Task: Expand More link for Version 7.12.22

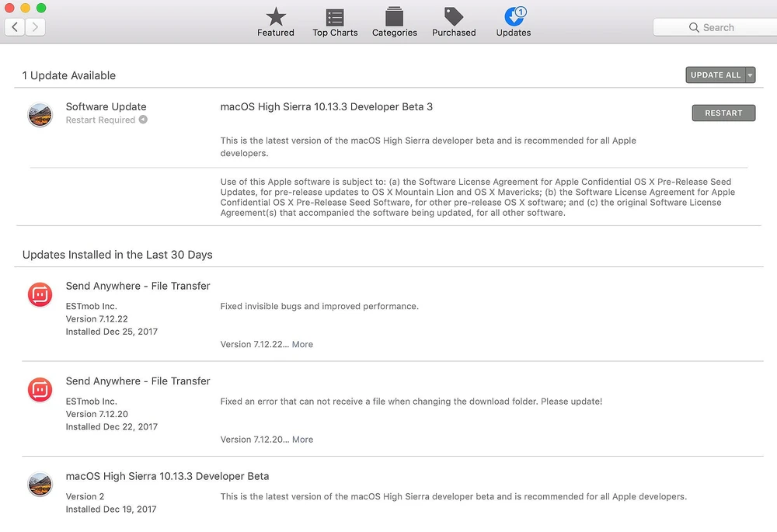Action: [x=302, y=344]
